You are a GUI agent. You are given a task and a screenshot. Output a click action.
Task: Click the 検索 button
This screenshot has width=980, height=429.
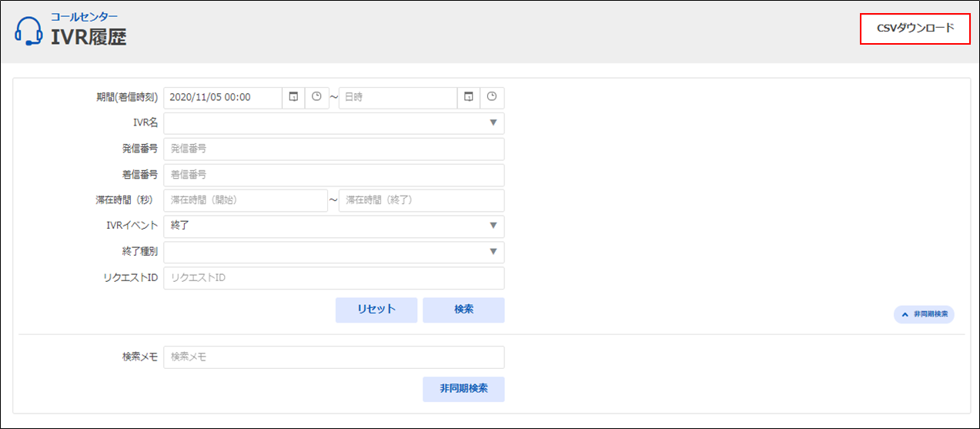tap(463, 310)
